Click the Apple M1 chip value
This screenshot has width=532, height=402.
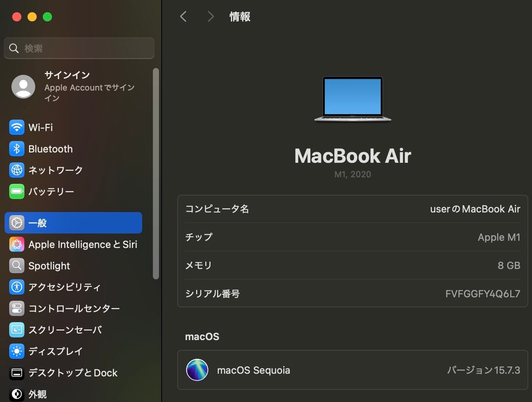point(499,237)
